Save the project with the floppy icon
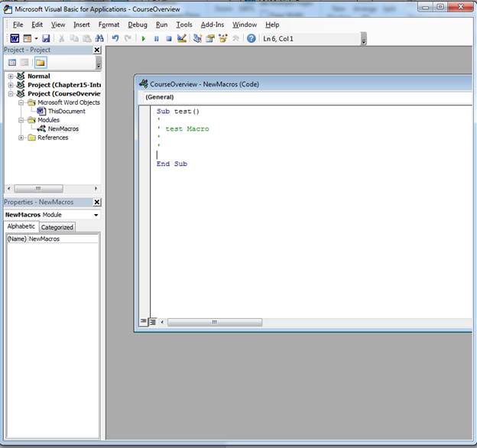Viewport: 477px width, 448px height. 46,38
